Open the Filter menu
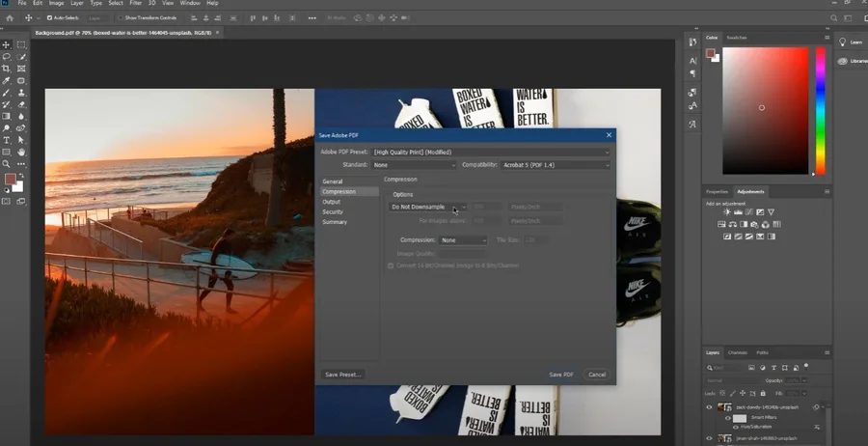The width and height of the screenshot is (868, 446). (136, 3)
